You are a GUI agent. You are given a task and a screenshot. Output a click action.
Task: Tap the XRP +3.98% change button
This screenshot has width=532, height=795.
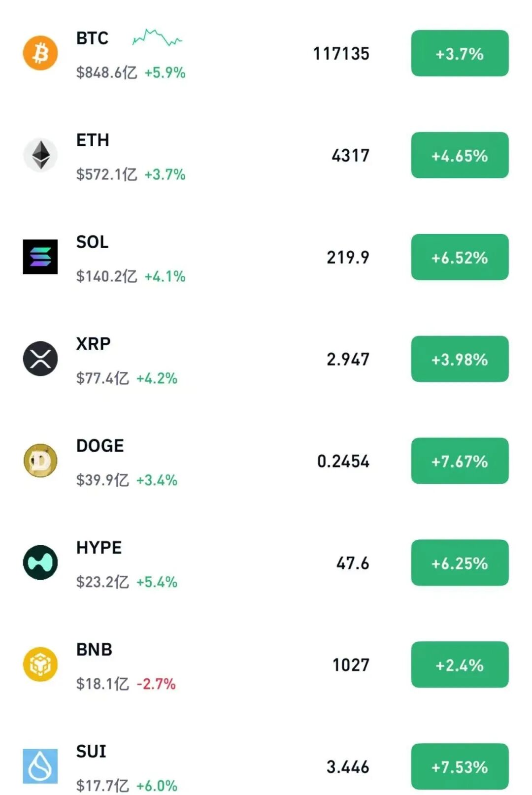click(460, 359)
